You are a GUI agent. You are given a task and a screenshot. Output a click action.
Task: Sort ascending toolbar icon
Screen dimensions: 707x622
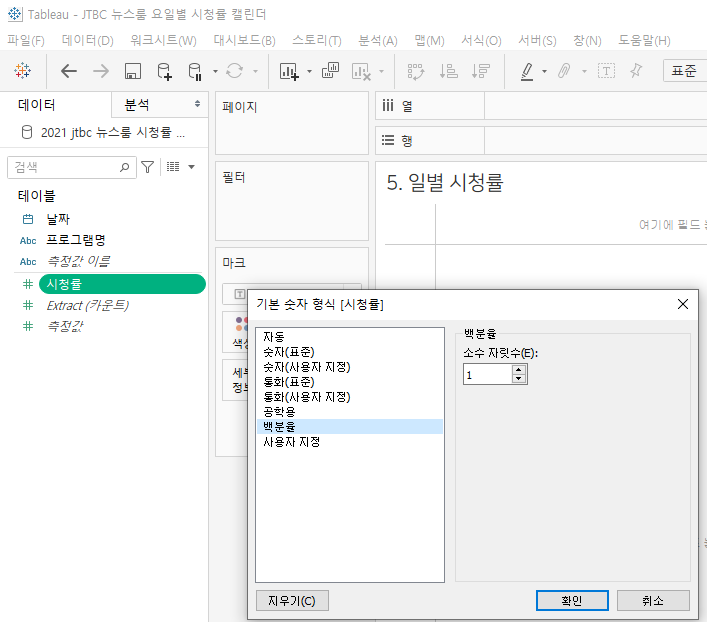[x=449, y=71]
